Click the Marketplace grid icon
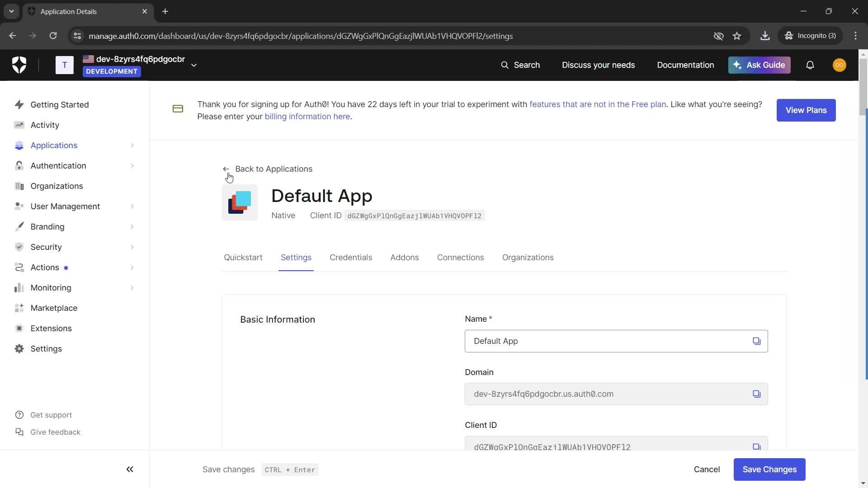The height and width of the screenshot is (488, 868). pyautogui.click(x=19, y=308)
